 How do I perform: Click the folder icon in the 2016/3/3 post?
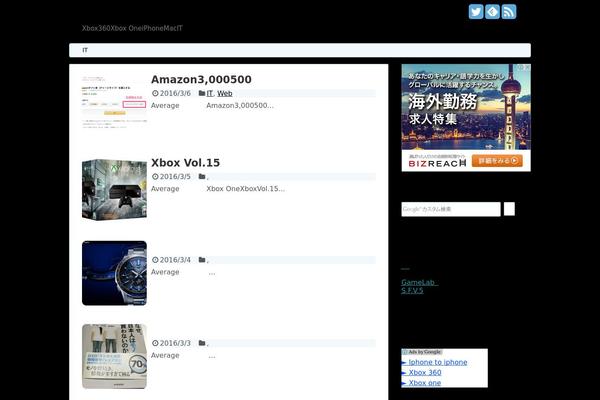tap(202, 343)
